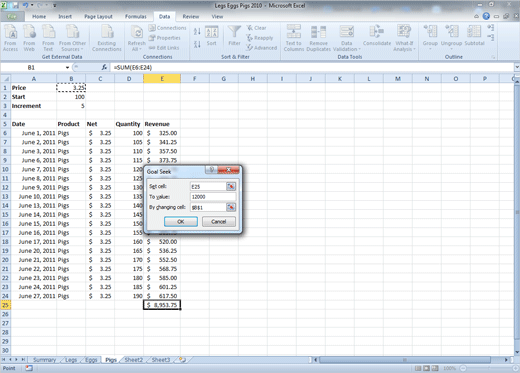520x373 pixels.
Task: Click the Existing Connections icon
Action: pyautogui.click(x=107, y=38)
